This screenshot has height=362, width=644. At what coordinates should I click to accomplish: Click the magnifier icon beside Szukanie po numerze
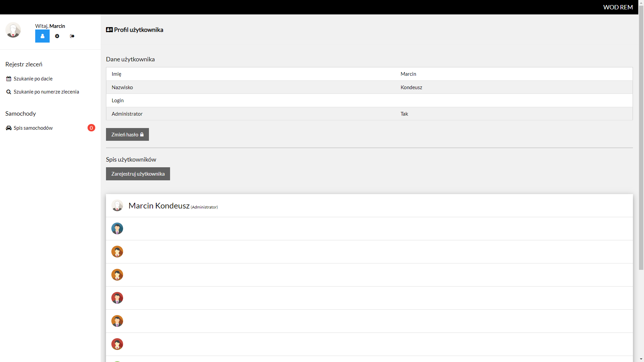(x=9, y=92)
